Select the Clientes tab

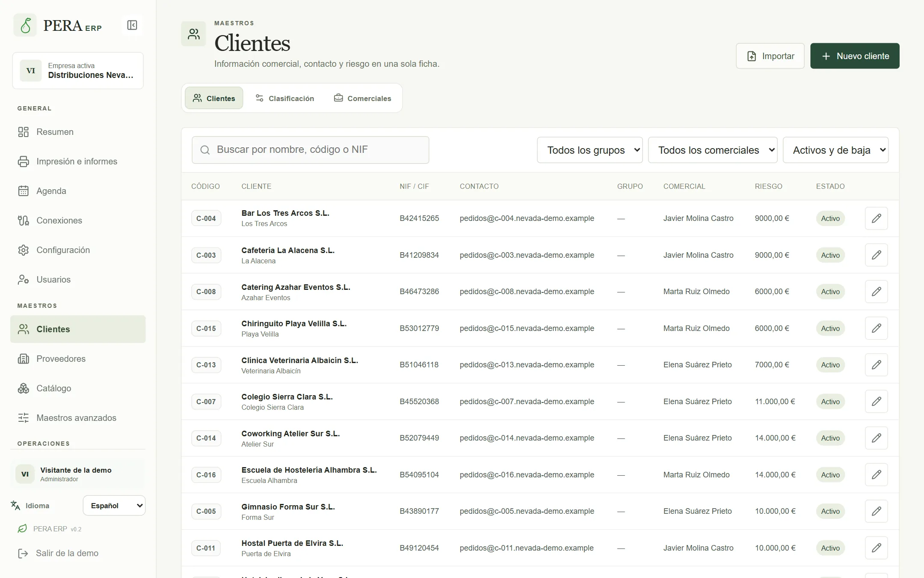click(x=214, y=98)
